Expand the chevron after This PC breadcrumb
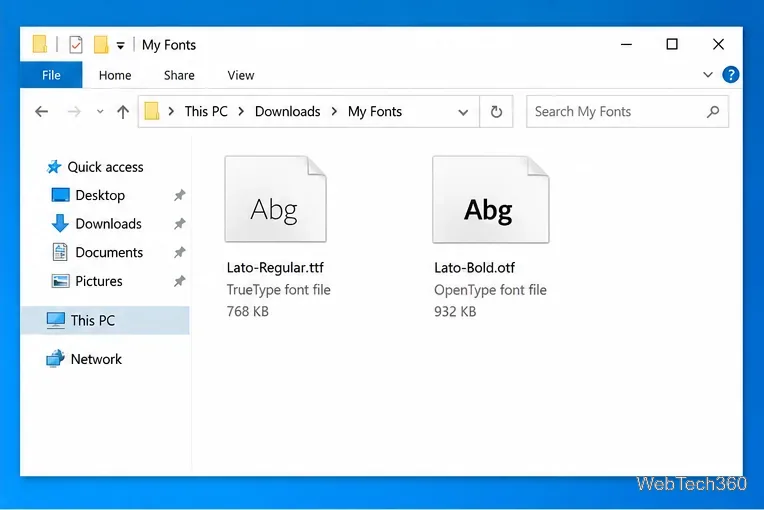Viewport: 764px width, 510px height. pyautogui.click(x=241, y=112)
